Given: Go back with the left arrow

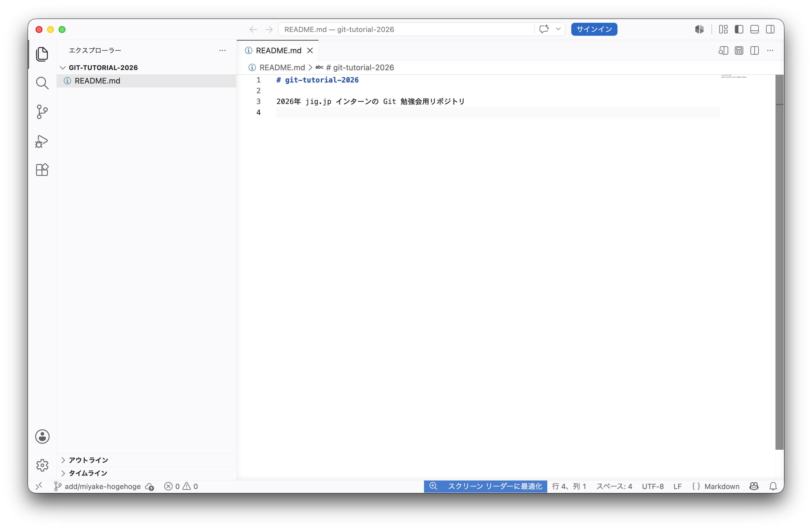Looking at the screenshot, I should click(x=253, y=29).
